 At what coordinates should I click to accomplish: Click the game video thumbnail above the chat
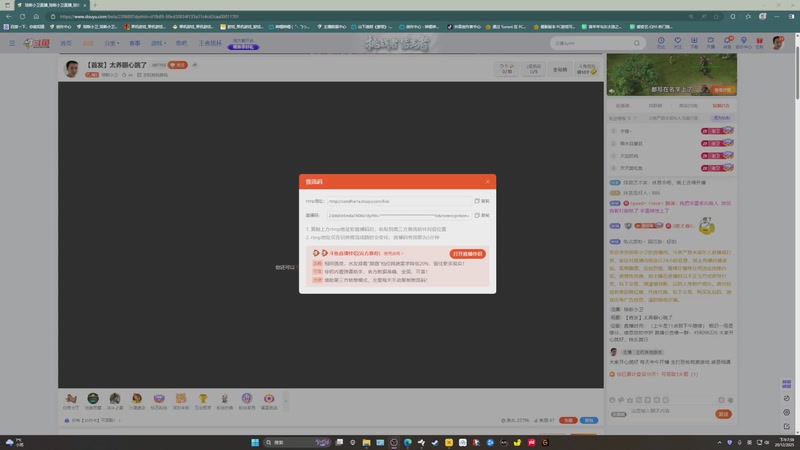671,74
